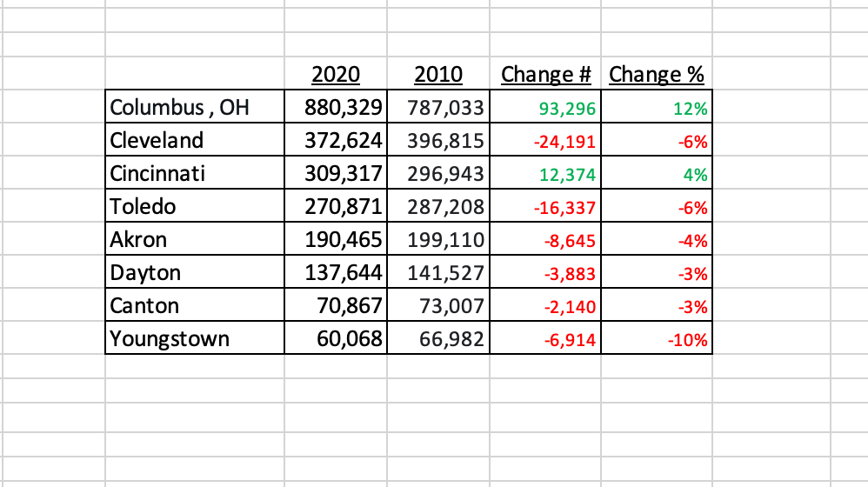The height and width of the screenshot is (487, 868).
Task: Select the Cleveland city name cell
Action: pos(195,139)
